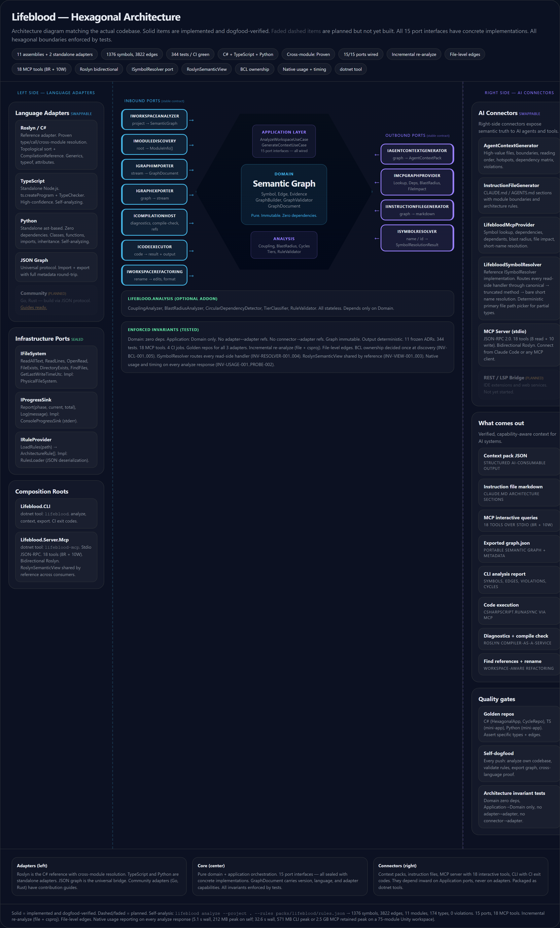Click the dotnet tool pill
The image size is (560, 928).
coord(351,69)
